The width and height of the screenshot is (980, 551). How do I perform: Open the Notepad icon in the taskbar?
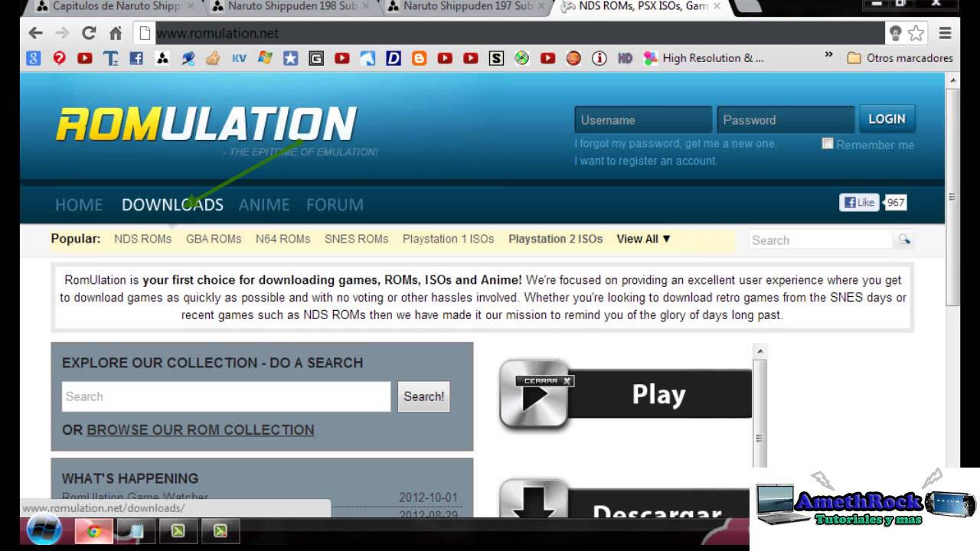136,530
